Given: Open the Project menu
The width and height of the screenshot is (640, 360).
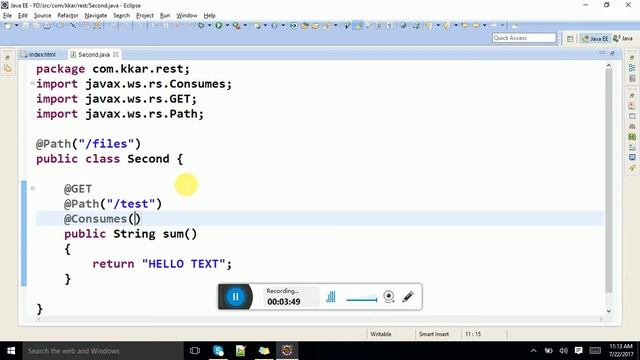Looking at the screenshot, I should point(144,16).
